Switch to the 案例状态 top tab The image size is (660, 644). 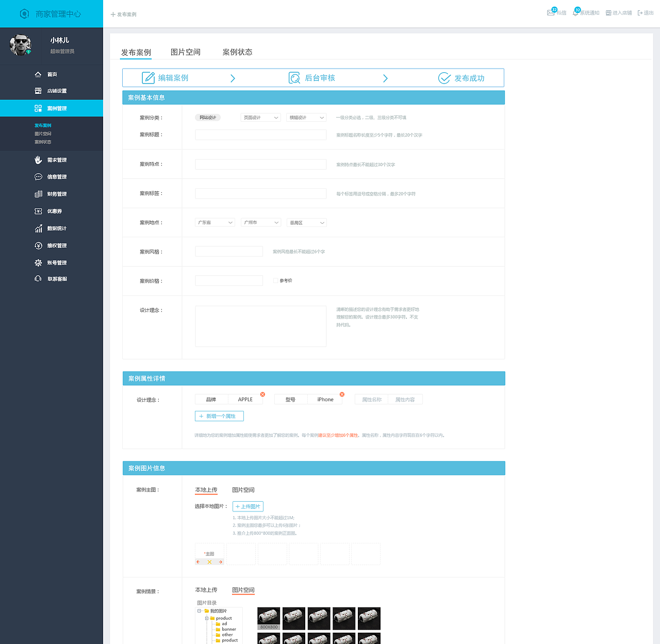(238, 52)
